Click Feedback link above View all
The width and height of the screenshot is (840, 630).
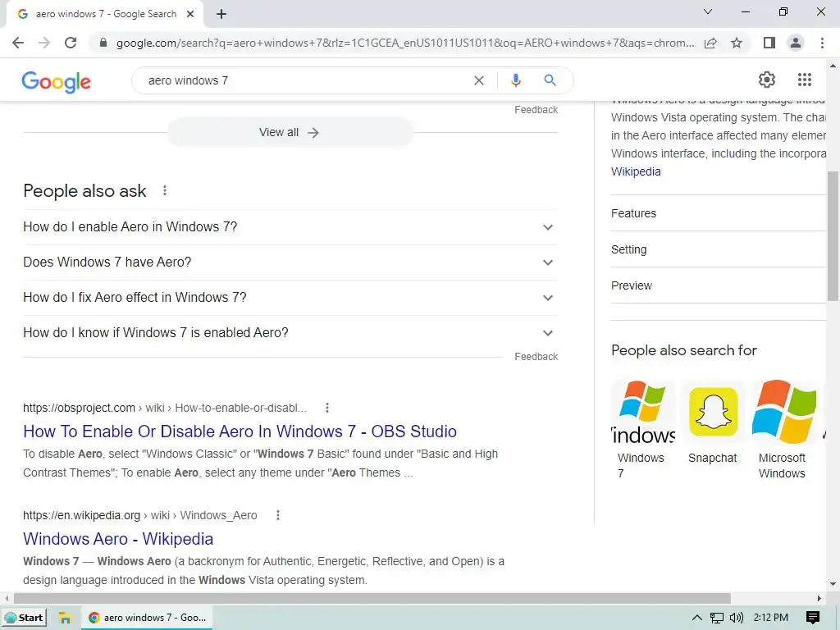[x=536, y=110]
